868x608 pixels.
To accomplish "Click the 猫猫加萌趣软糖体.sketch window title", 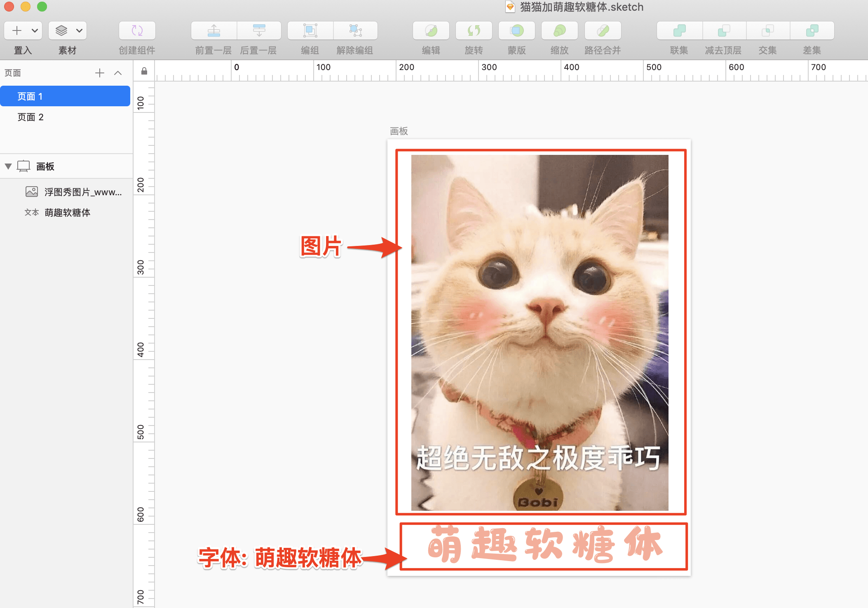I will click(x=582, y=7).
